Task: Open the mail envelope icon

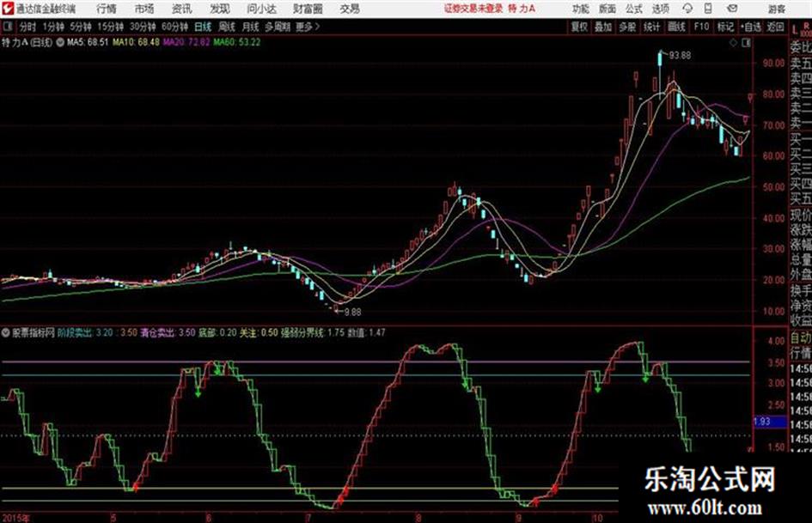Action: (x=732, y=9)
